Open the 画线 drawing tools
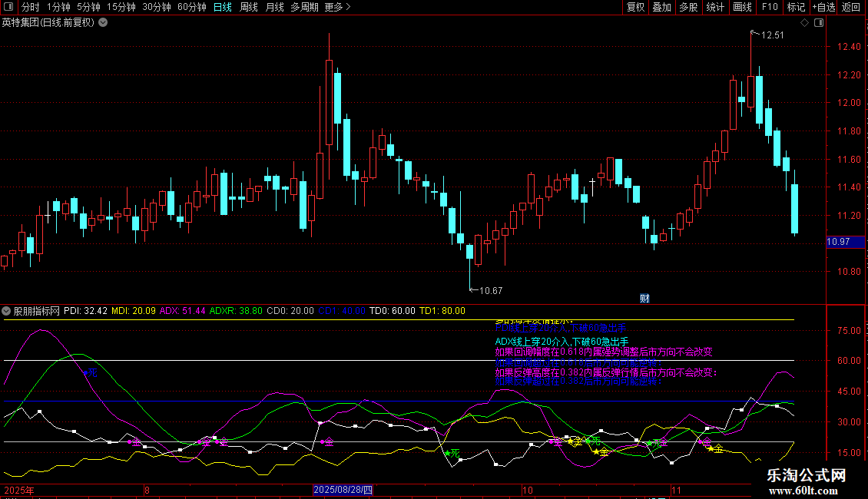The height and width of the screenshot is (499, 868). tap(742, 8)
